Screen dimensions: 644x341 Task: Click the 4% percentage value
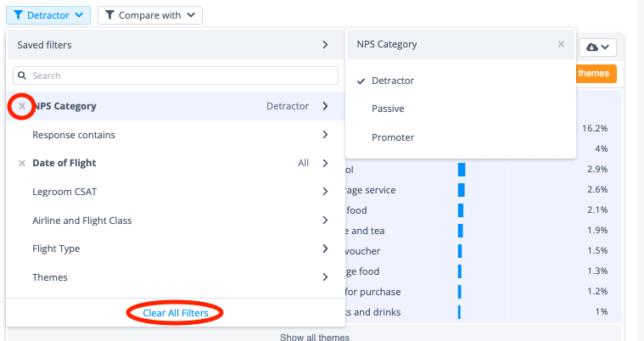click(602, 148)
